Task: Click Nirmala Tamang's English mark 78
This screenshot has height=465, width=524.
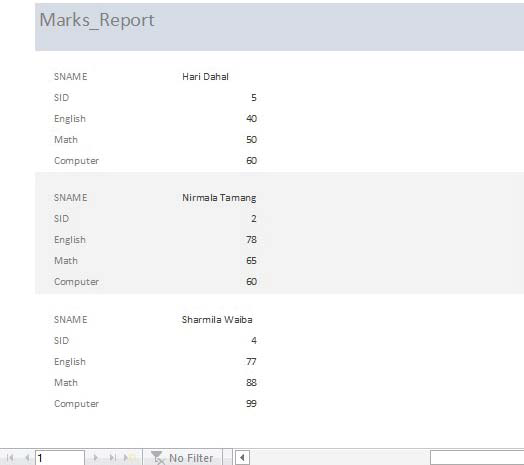Action: point(251,240)
